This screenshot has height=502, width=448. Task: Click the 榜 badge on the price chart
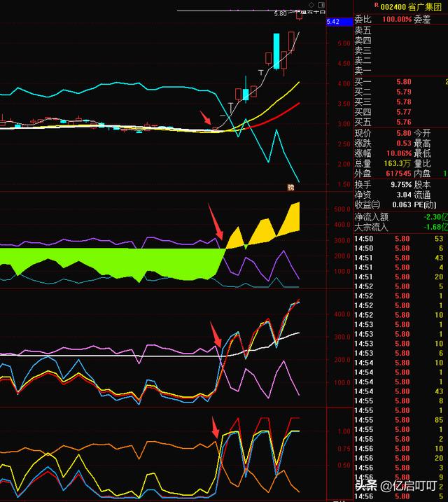tap(290, 188)
